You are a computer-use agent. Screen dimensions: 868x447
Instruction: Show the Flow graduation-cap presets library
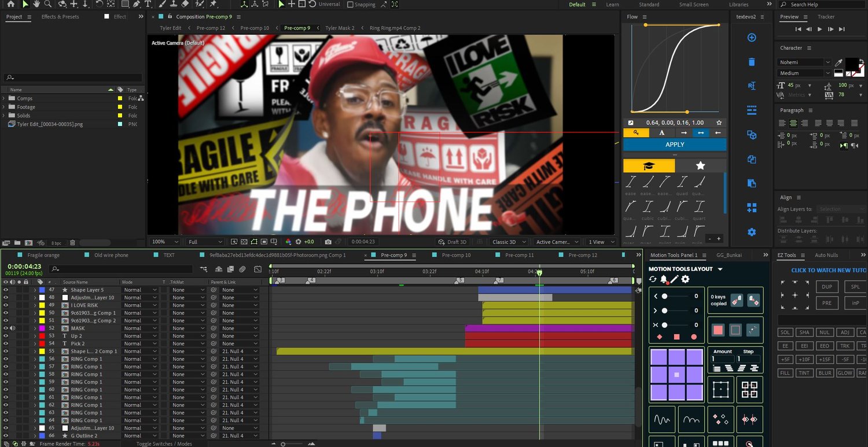tap(649, 165)
